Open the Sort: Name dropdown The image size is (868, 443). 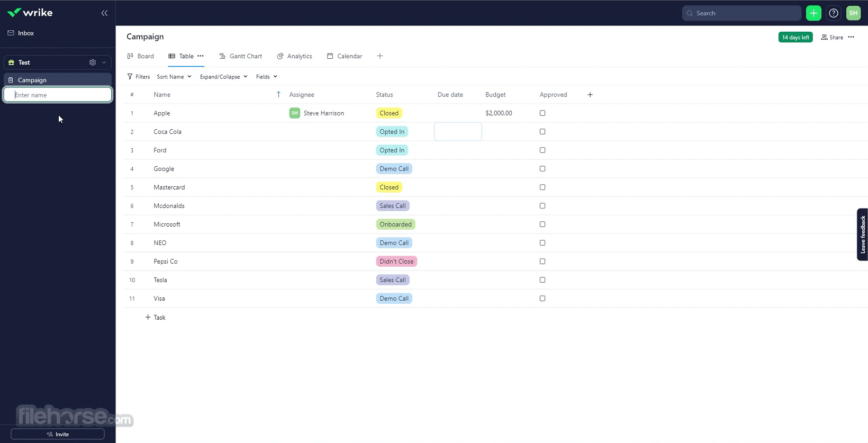click(x=174, y=77)
